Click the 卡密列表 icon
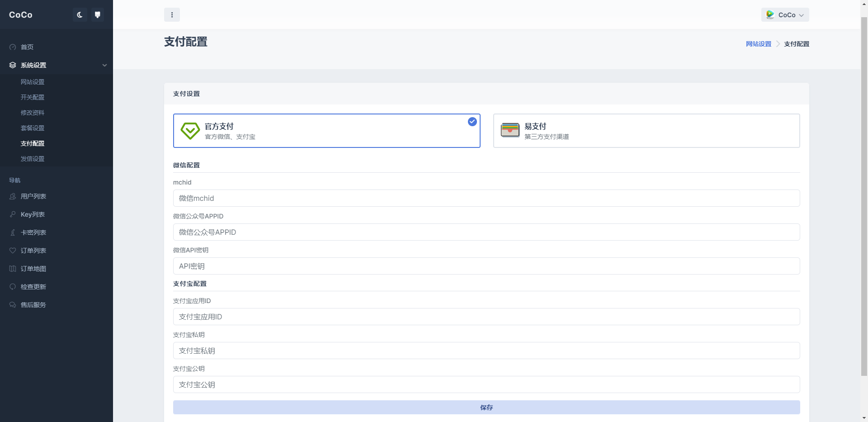 point(13,232)
